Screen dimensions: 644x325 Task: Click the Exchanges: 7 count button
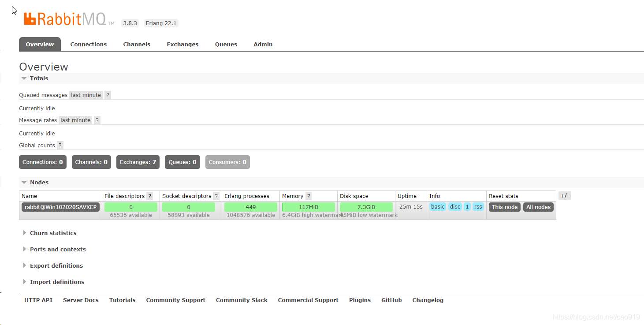[138, 162]
